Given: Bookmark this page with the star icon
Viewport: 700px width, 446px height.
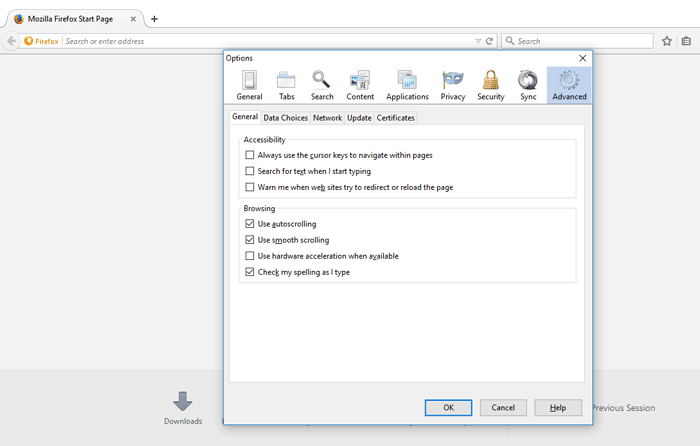Looking at the screenshot, I should pyautogui.click(x=667, y=41).
